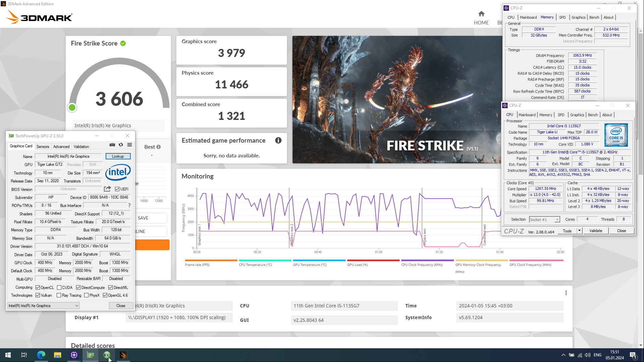This screenshot has width=644, height=362.
Task: Open notification center icon
Action: [633, 355]
